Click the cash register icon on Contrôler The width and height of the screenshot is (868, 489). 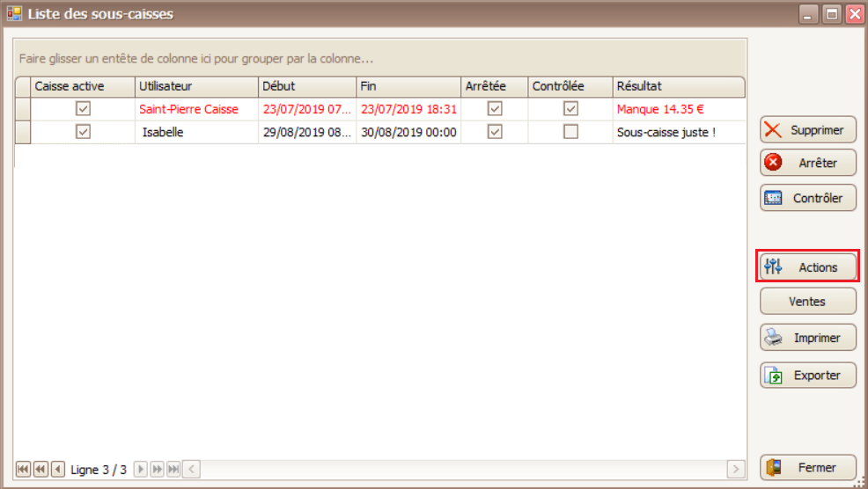773,198
